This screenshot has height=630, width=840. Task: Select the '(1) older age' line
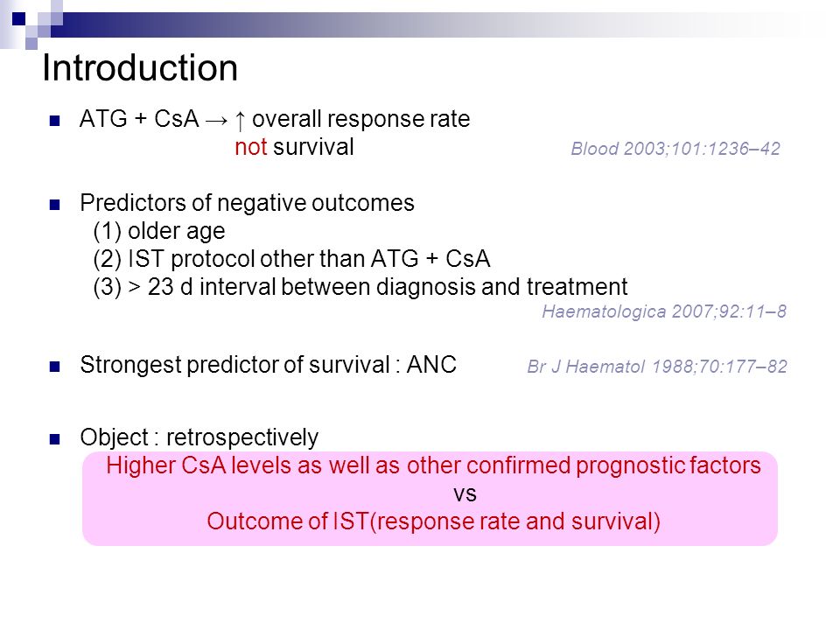159,231
